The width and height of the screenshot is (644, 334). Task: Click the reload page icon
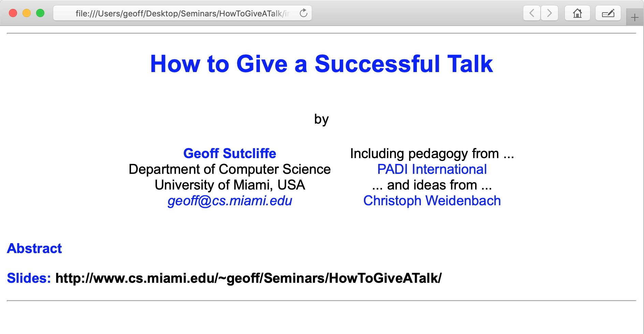coord(303,13)
